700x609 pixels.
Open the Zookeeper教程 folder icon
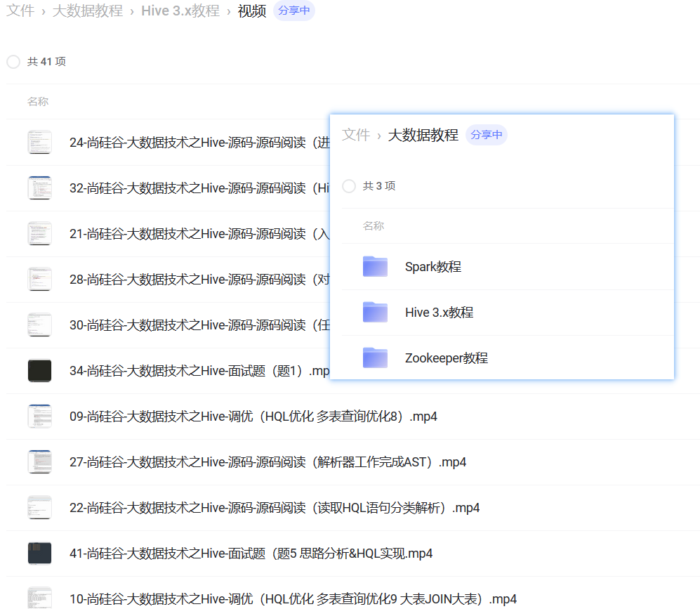375,358
